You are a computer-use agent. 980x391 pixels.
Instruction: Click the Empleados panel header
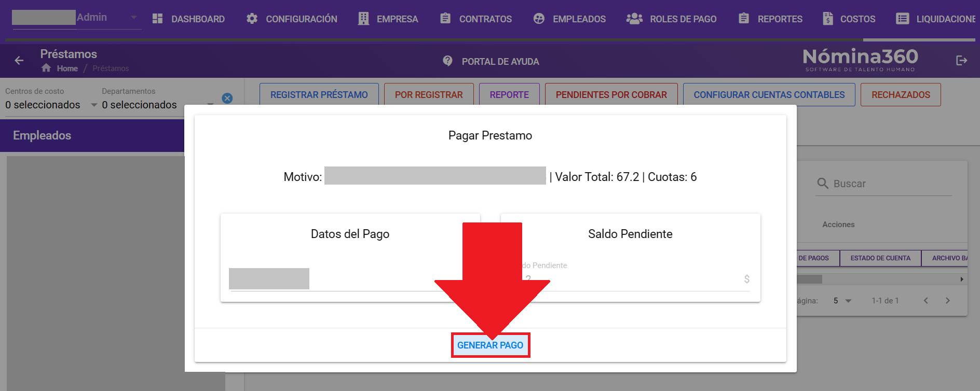point(92,135)
